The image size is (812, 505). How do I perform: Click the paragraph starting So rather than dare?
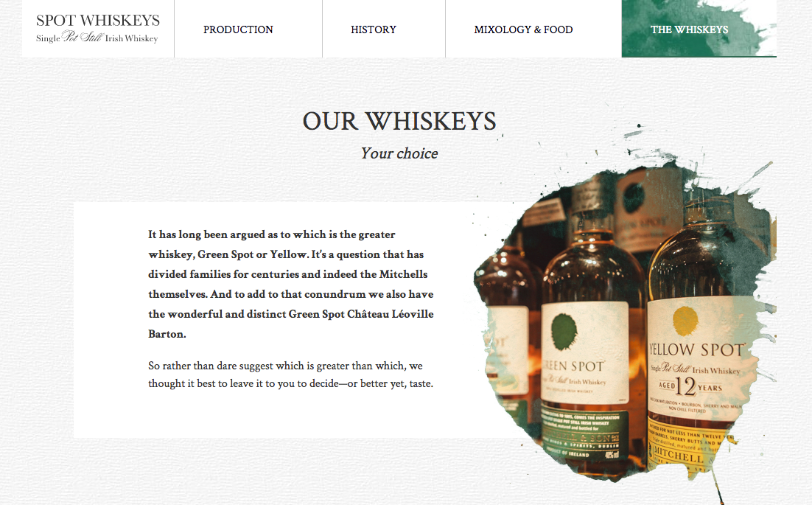click(x=290, y=375)
